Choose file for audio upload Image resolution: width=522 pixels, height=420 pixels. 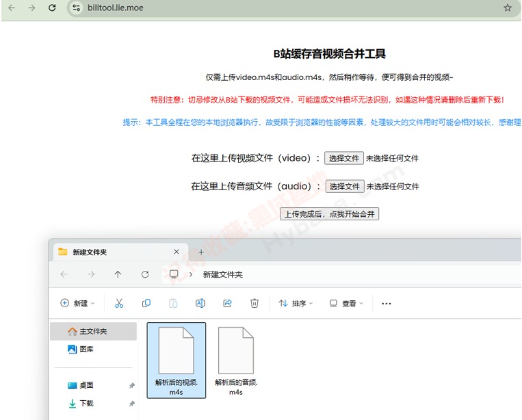tap(345, 187)
